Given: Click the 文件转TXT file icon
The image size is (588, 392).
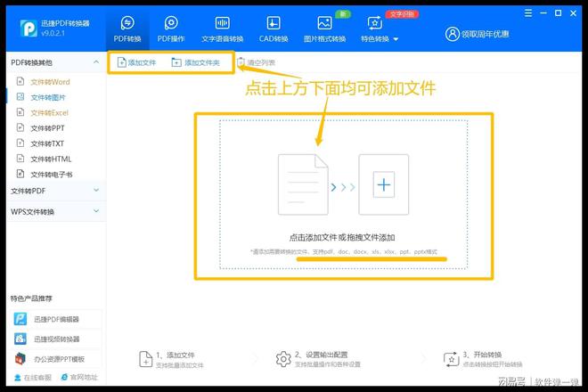Looking at the screenshot, I should pos(20,143).
